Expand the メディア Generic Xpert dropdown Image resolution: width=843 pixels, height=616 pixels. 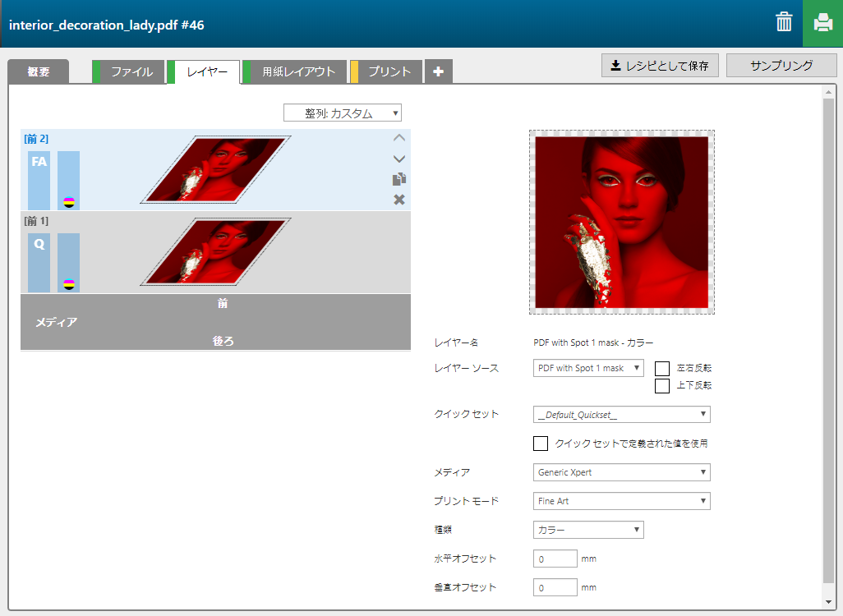pos(621,472)
